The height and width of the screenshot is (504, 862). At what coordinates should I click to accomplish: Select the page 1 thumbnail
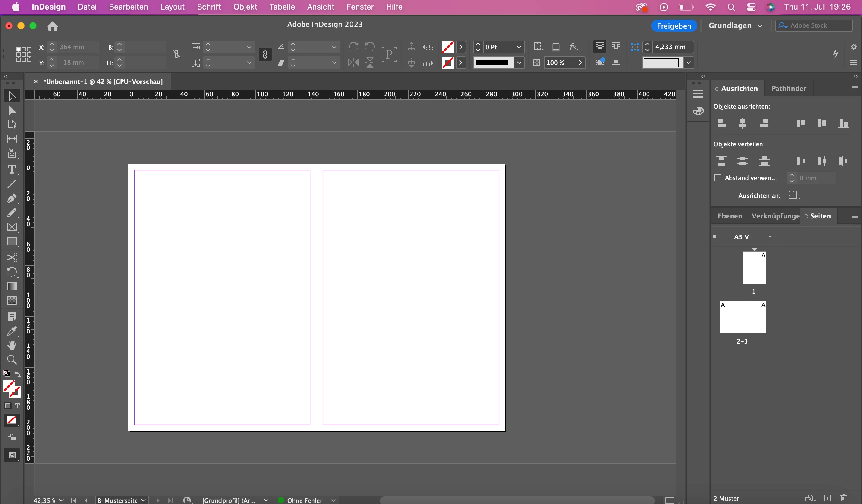(x=754, y=267)
